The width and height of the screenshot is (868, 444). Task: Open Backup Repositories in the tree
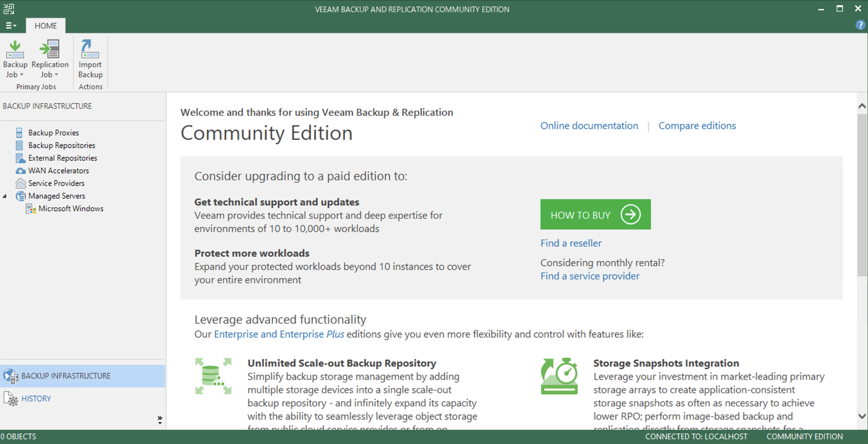[62, 145]
